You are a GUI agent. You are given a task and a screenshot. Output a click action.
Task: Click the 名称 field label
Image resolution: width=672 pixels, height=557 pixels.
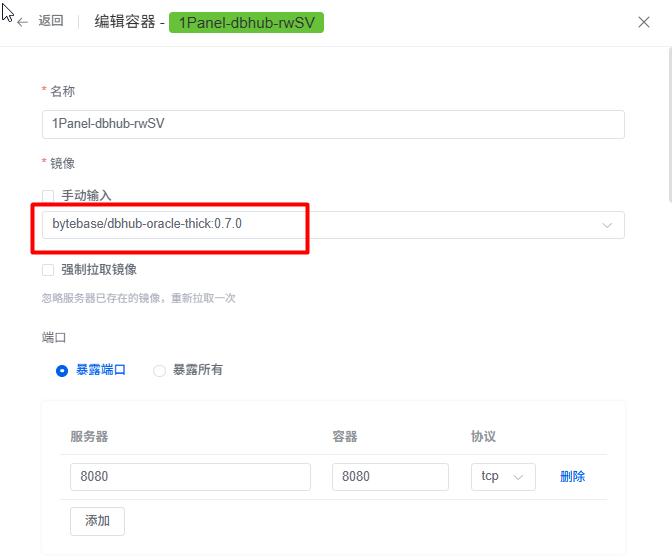[x=63, y=91]
